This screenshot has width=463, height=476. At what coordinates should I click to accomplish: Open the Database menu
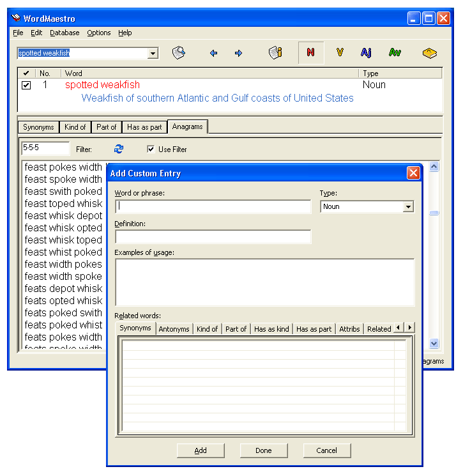pyautogui.click(x=65, y=33)
